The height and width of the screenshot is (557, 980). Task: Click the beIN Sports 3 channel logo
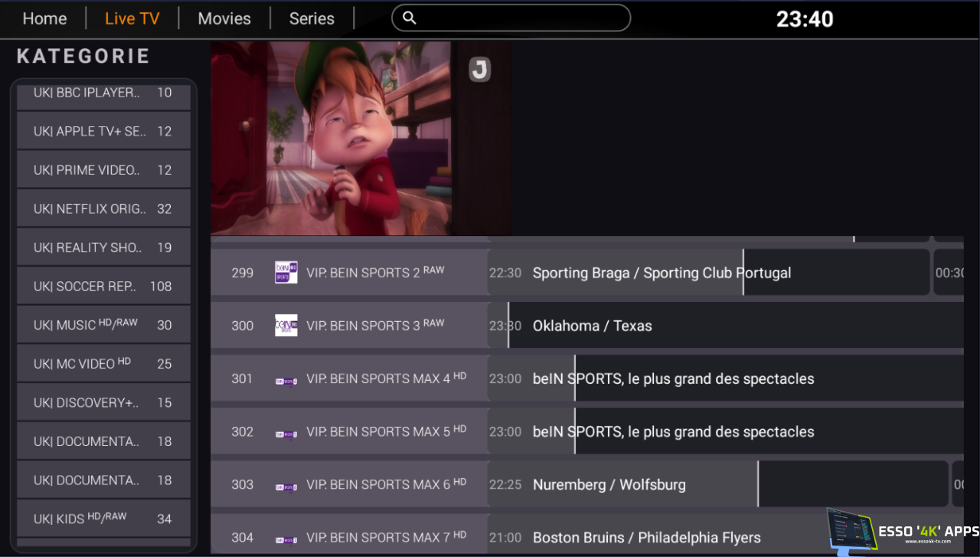pos(286,326)
